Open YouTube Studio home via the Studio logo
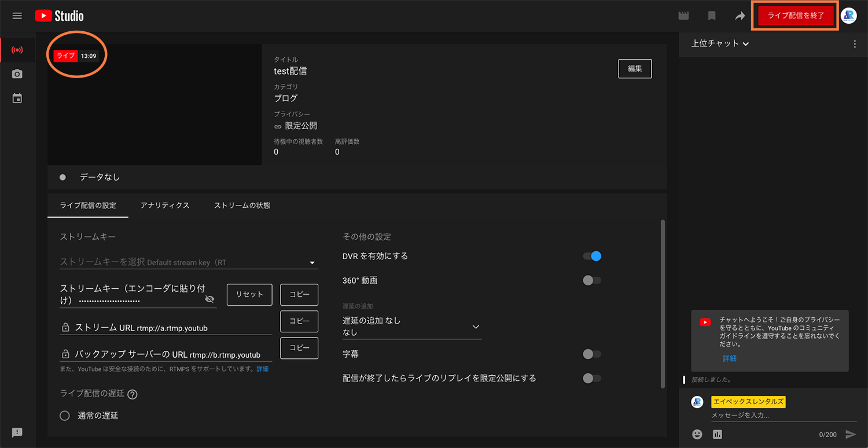This screenshot has height=448, width=868. tap(58, 16)
